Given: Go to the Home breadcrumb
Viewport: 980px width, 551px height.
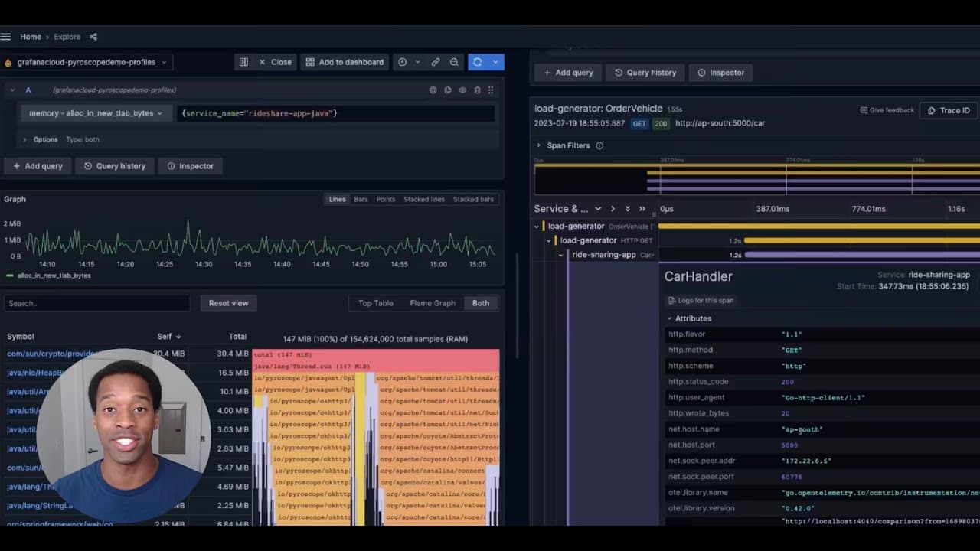Looking at the screenshot, I should point(31,37).
